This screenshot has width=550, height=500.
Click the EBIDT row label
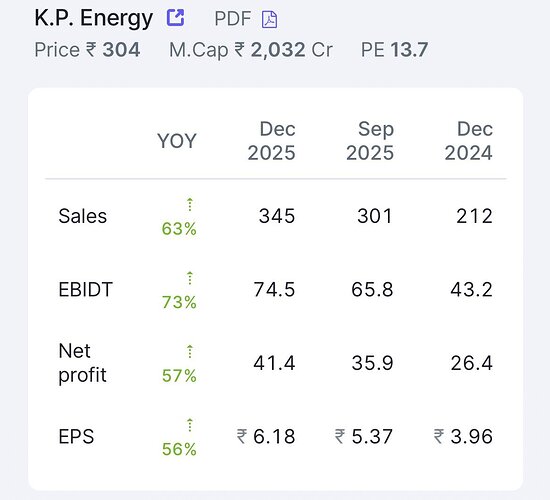click(86, 289)
